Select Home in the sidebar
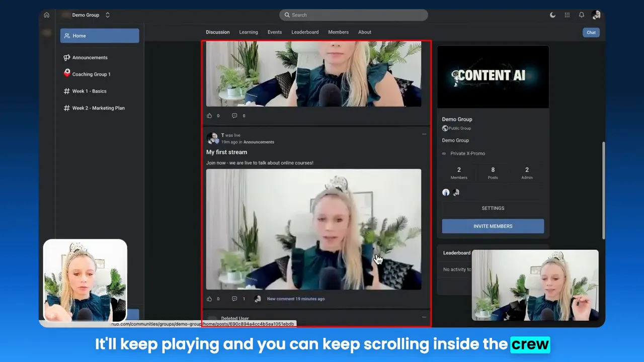This screenshot has height=362, width=644. (x=100, y=36)
